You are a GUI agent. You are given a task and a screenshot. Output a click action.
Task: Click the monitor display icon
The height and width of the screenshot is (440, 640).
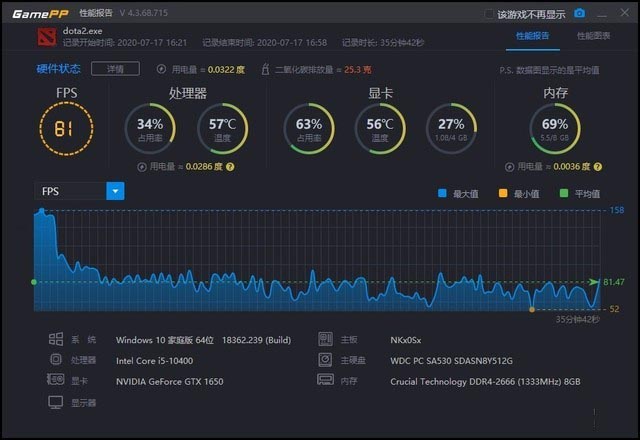pyautogui.click(x=56, y=402)
